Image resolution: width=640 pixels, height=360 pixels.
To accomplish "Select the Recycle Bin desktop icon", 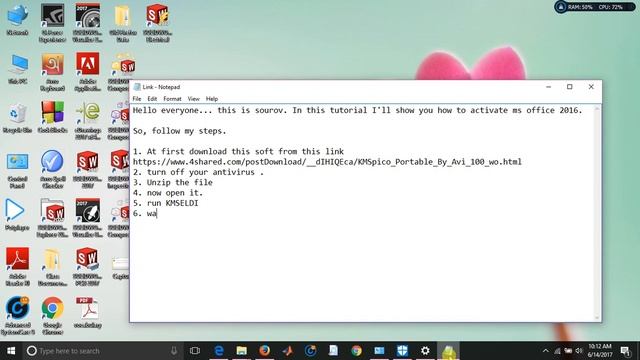I will click(17, 118).
